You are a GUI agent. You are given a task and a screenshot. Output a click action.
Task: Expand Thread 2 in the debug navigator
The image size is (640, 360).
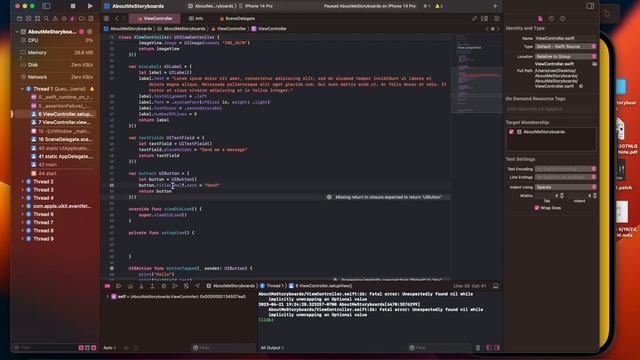[22, 182]
